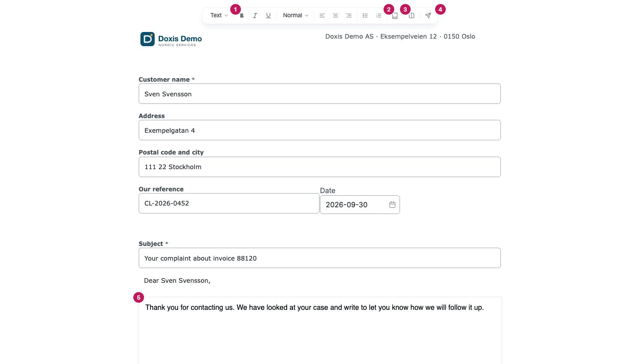Open the text library book icon
The height and width of the screenshot is (364, 640).
coord(395,16)
